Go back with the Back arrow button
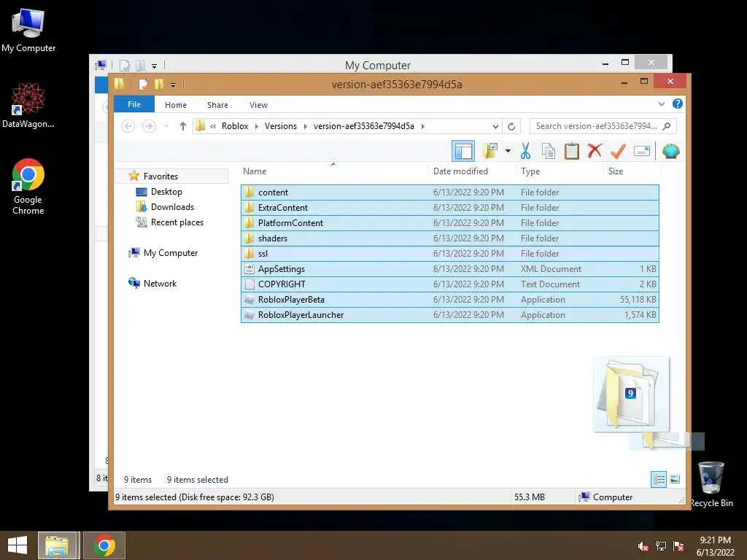747x560 pixels. pyautogui.click(x=128, y=126)
